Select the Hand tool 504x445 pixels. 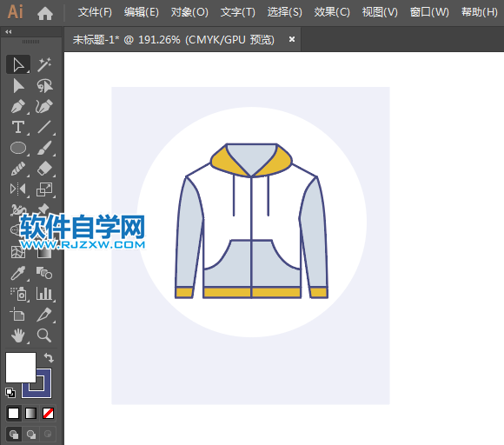click(x=18, y=335)
